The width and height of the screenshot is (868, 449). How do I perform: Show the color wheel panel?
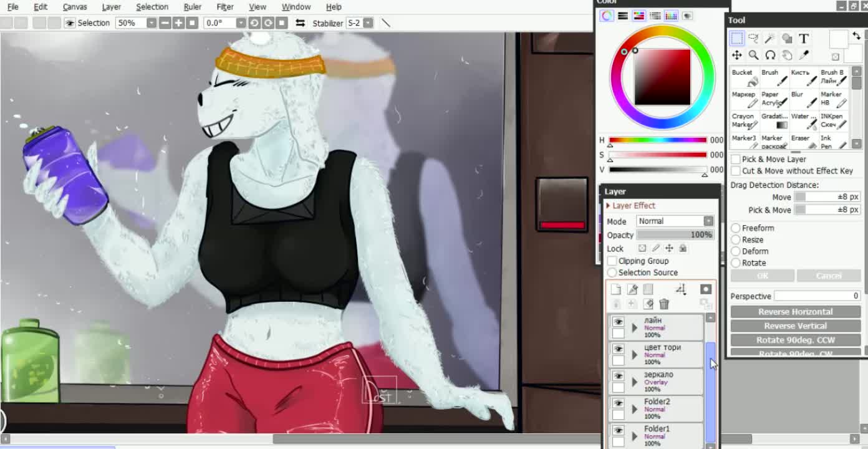[x=607, y=16]
